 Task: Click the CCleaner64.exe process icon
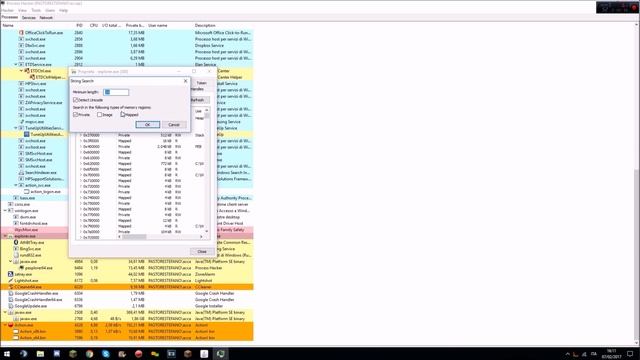click(11, 287)
